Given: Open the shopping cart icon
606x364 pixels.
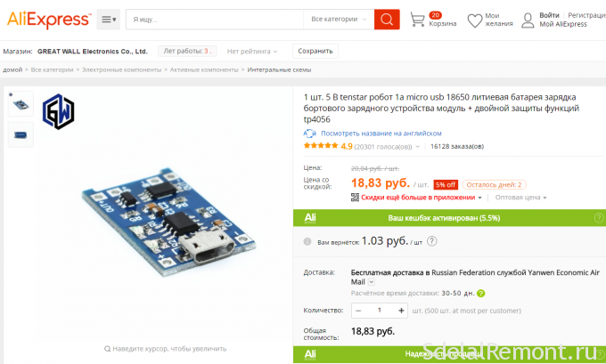Looking at the screenshot, I should tap(417, 20).
